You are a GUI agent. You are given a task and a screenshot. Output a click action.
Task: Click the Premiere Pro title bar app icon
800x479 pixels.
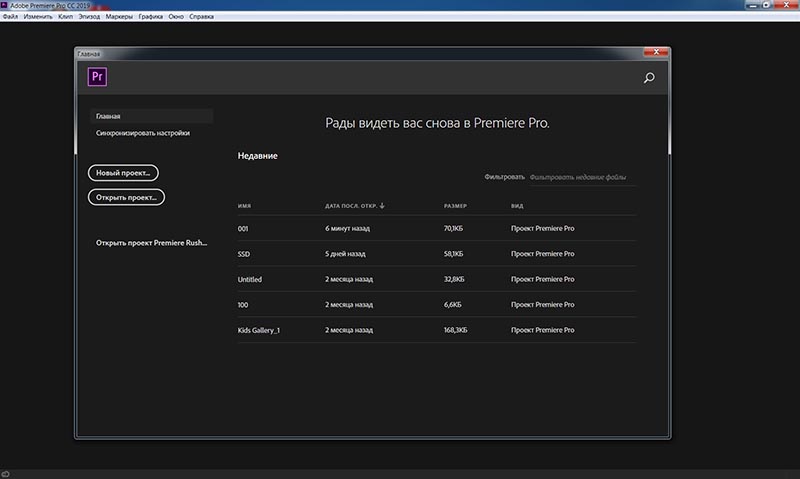4,5
